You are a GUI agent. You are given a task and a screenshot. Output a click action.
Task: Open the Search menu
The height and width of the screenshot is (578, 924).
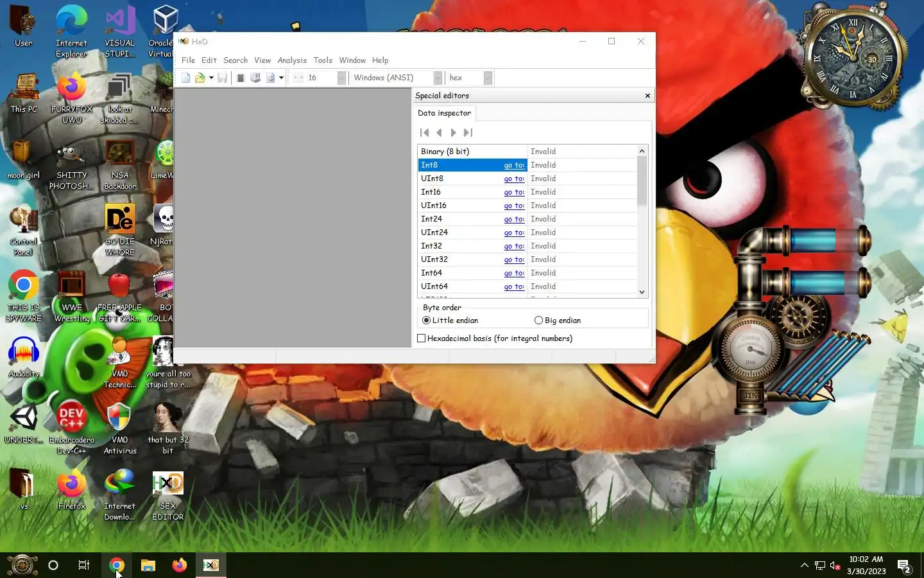(x=235, y=60)
